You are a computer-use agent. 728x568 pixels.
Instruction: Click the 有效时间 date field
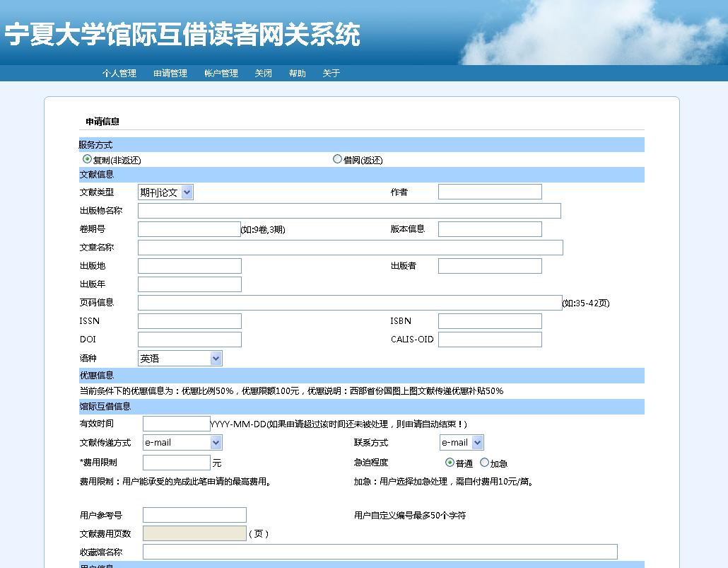(x=177, y=424)
